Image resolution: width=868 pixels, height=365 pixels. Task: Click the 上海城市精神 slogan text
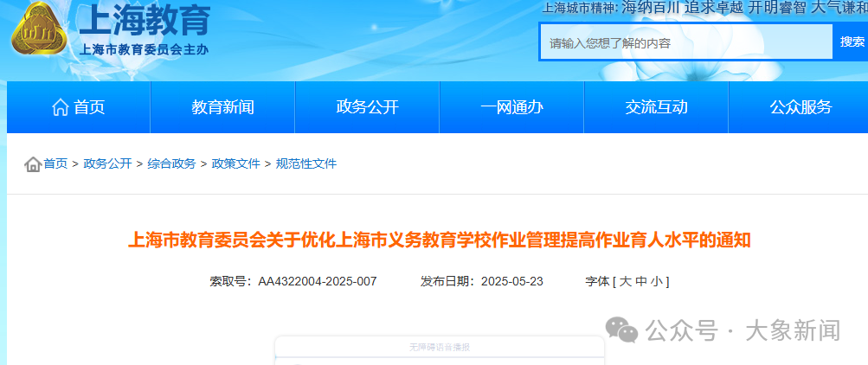coord(705,8)
